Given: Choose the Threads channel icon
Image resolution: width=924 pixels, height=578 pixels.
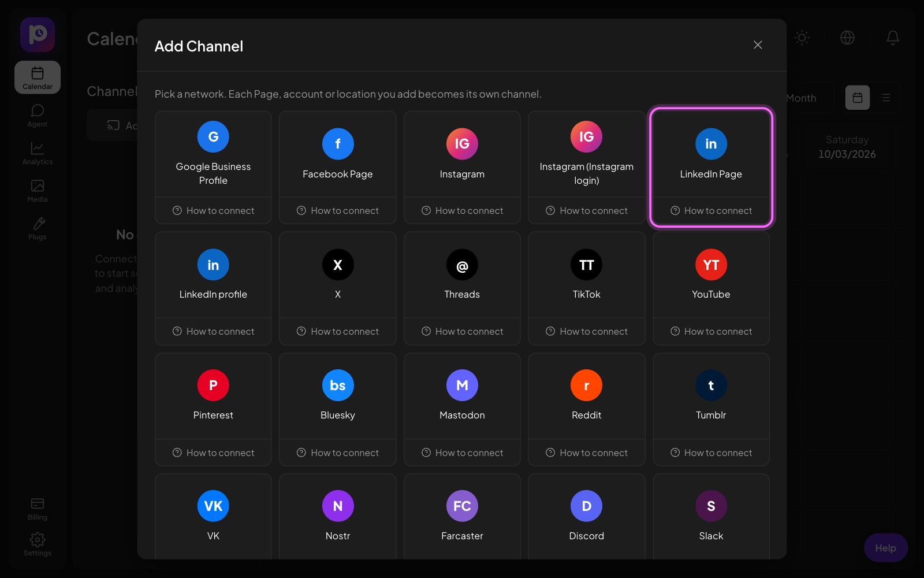Looking at the screenshot, I should tap(462, 265).
